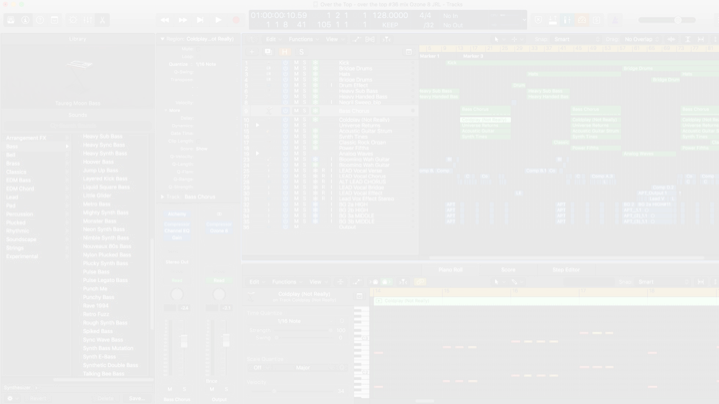Toggle Mute checkbox in Region inspector
The height and width of the screenshot is (404, 719).
196,49
